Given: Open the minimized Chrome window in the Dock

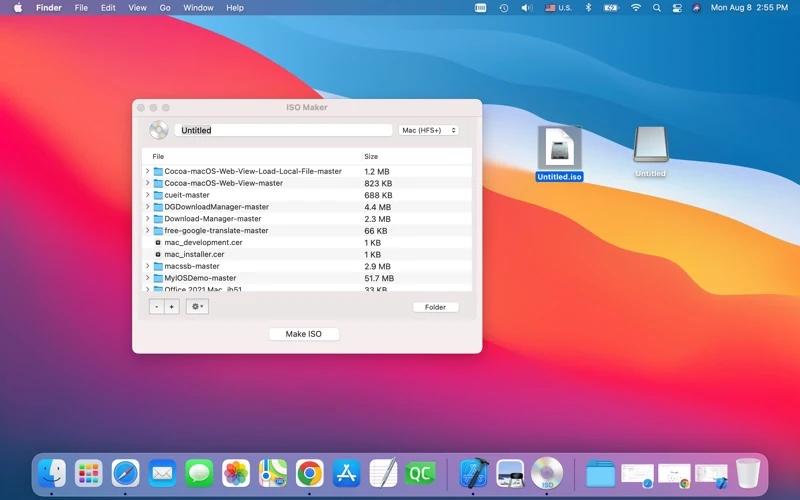Looking at the screenshot, I should pos(674,474).
